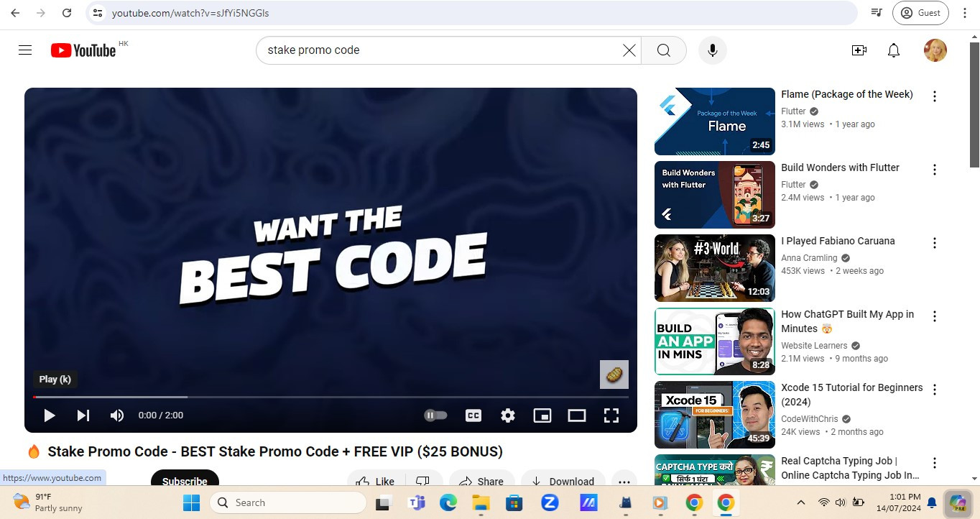Toggle the autoplay switch
The width and height of the screenshot is (980, 519).
click(435, 415)
